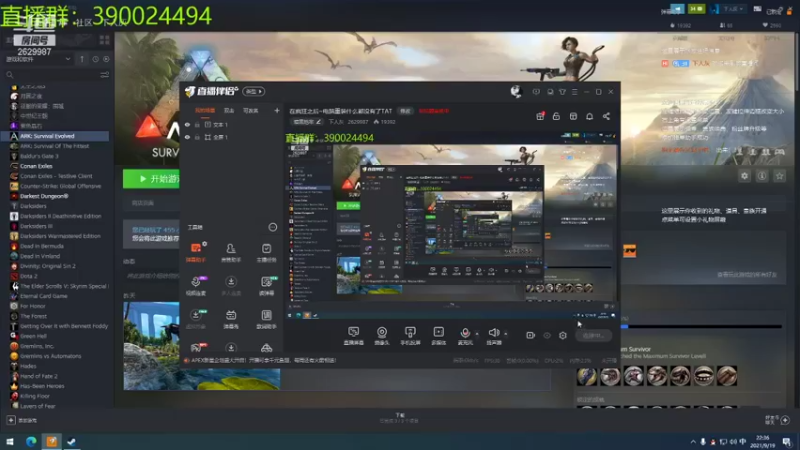Add a new scene with plus icon

click(x=277, y=111)
